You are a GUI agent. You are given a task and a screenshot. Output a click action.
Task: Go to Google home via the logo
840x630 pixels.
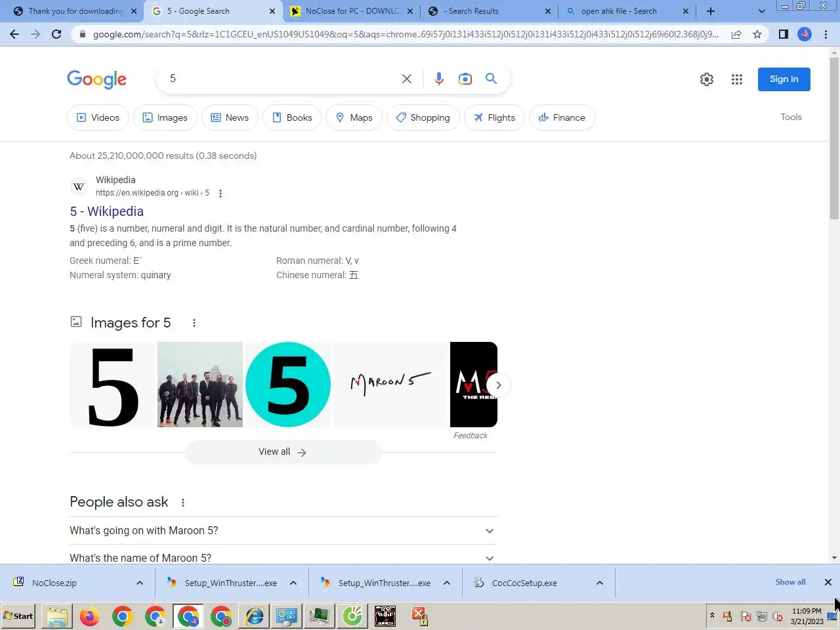97,79
